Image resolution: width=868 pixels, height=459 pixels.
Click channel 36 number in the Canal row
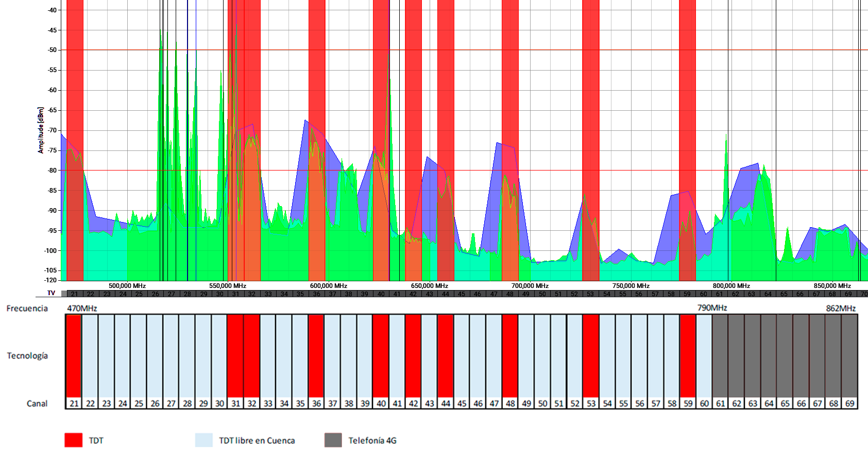click(x=316, y=403)
